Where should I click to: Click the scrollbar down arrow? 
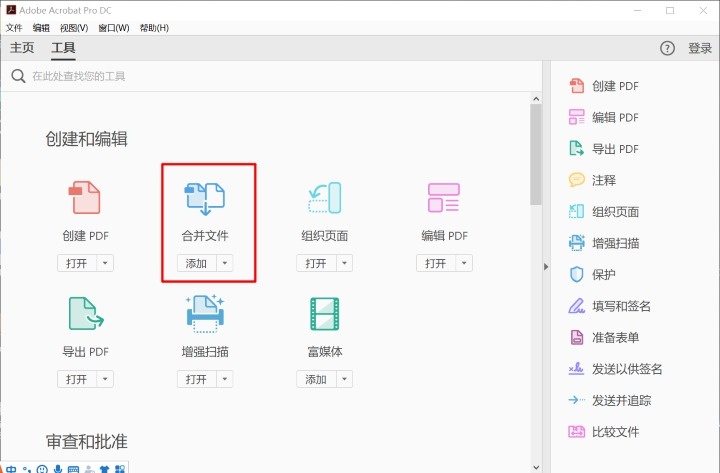point(536,467)
